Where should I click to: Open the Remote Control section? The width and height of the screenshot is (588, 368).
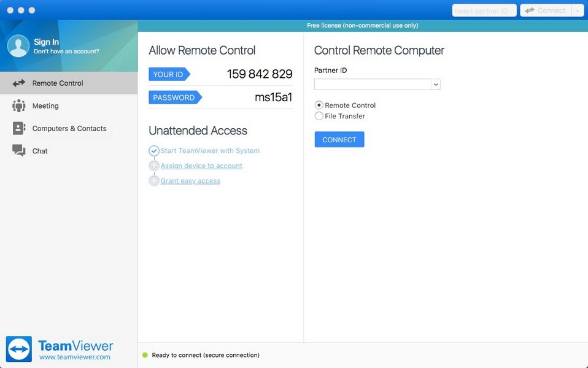point(69,83)
